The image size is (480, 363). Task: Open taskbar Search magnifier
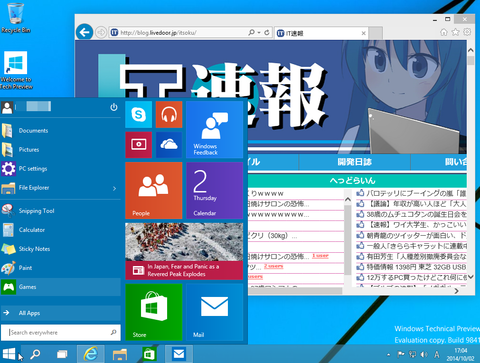click(35, 354)
